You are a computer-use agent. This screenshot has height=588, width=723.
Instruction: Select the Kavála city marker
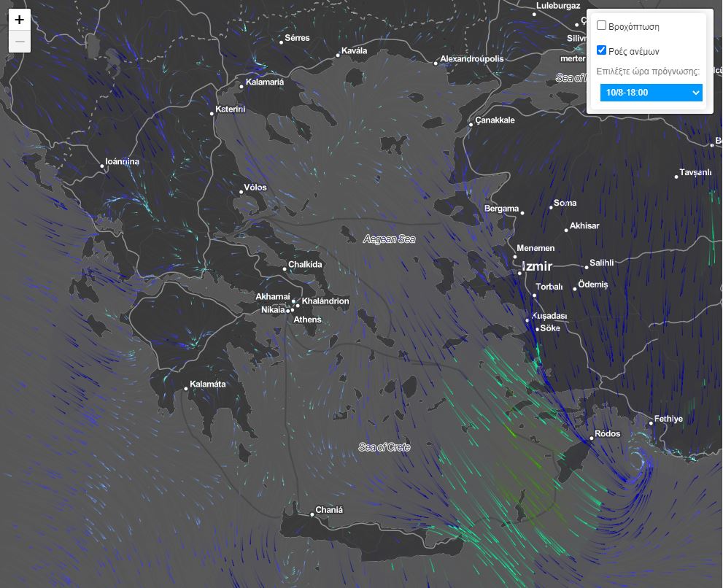click(x=338, y=55)
